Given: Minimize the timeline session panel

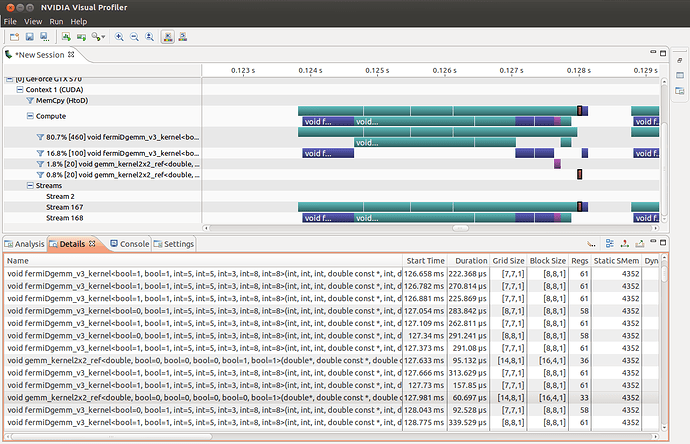Looking at the screenshot, I should coord(653,52).
